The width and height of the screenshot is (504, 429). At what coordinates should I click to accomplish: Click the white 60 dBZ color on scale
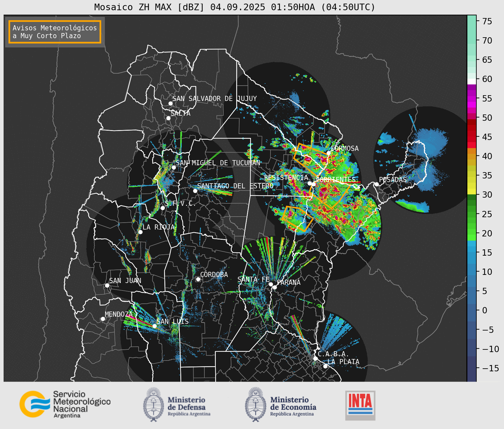tap(472, 81)
